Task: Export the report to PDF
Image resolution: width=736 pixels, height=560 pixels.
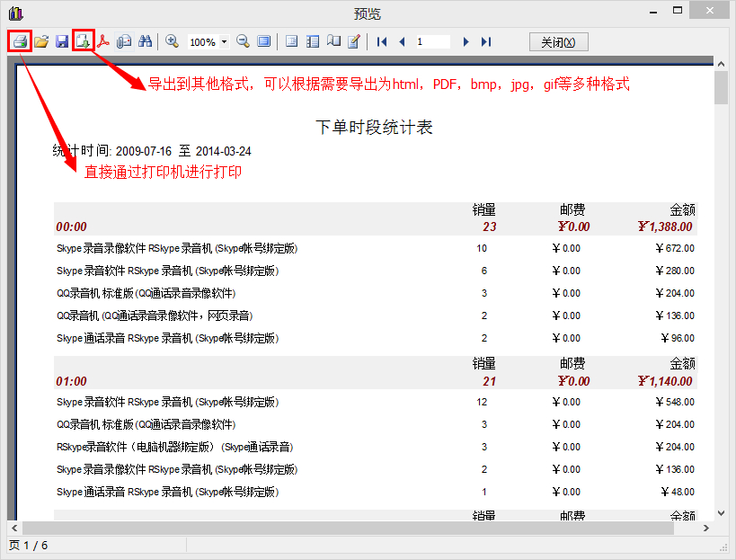Action: coord(104,41)
